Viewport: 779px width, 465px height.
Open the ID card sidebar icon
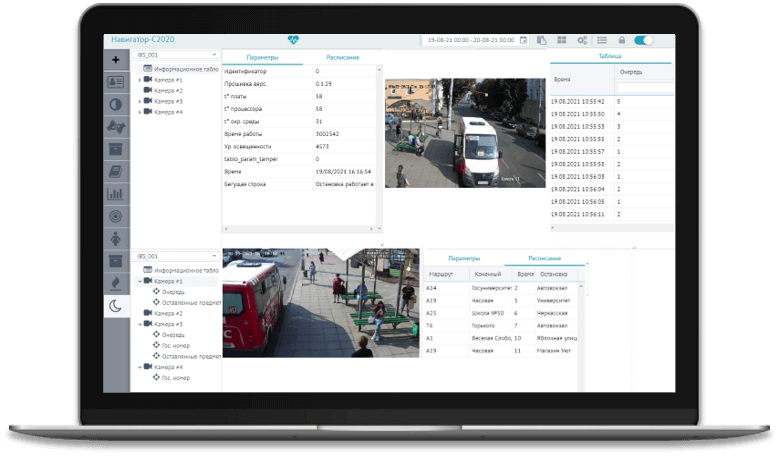click(116, 82)
